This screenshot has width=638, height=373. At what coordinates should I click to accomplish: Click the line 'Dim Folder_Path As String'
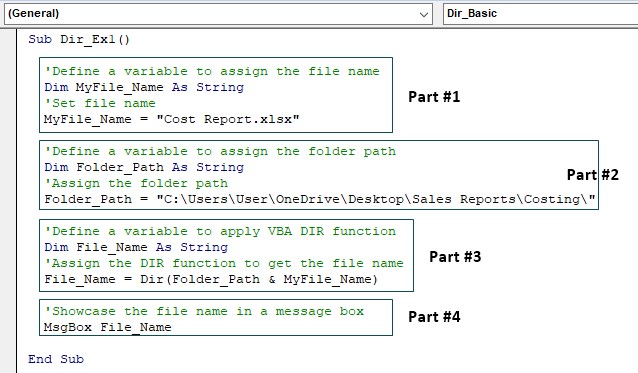pyautogui.click(x=144, y=167)
